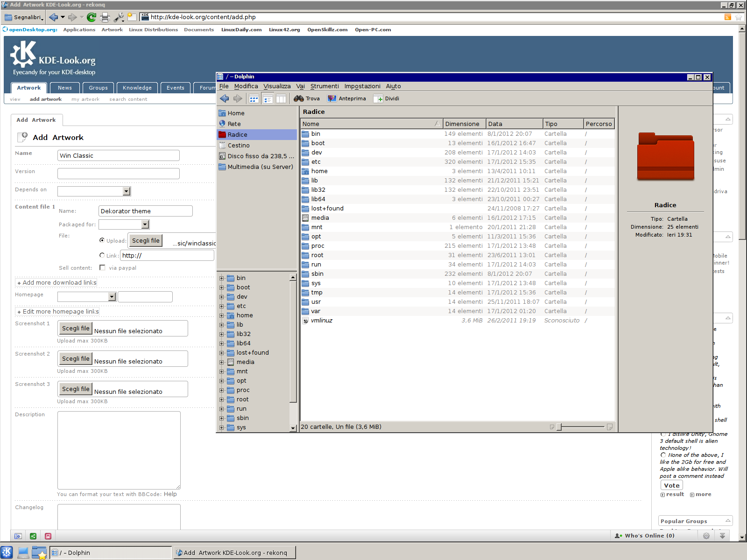The height and width of the screenshot is (560, 747).
Task: Click bookmark star icon in address bar
Action: coord(739,17)
